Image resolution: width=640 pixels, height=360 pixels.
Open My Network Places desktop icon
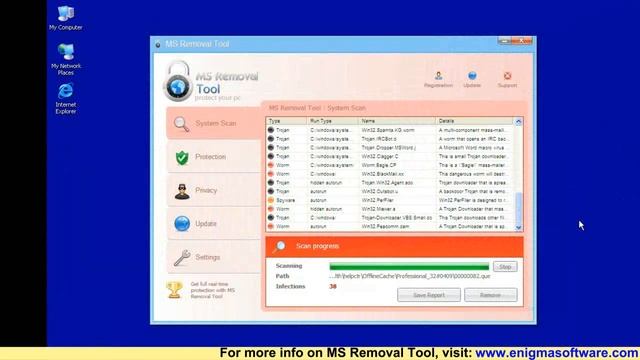pyautogui.click(x=65, y=59)
